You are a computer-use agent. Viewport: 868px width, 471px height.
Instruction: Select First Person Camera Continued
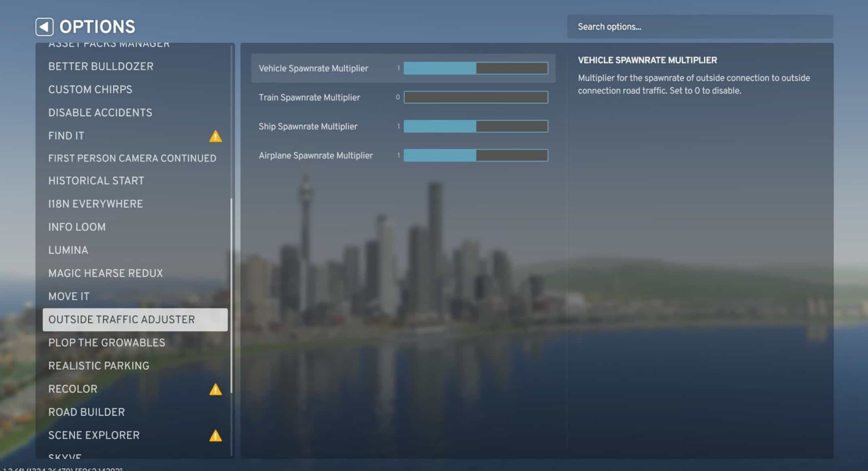132,158
